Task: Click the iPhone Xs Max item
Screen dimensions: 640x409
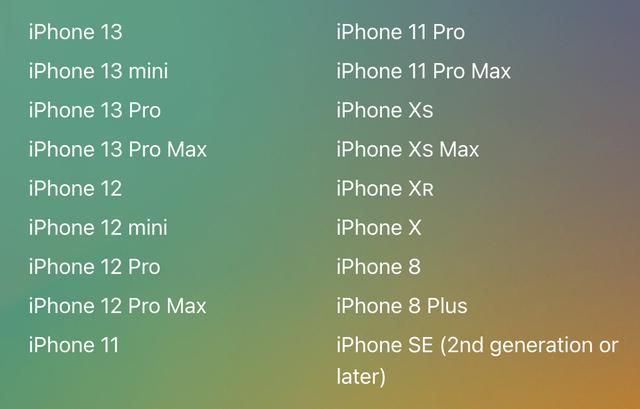Action: coord(408,149)
